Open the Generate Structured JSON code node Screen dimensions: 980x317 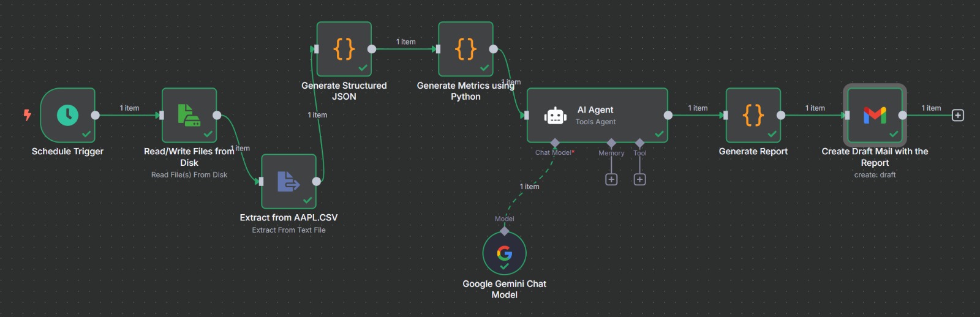click(x=344, y=49)
